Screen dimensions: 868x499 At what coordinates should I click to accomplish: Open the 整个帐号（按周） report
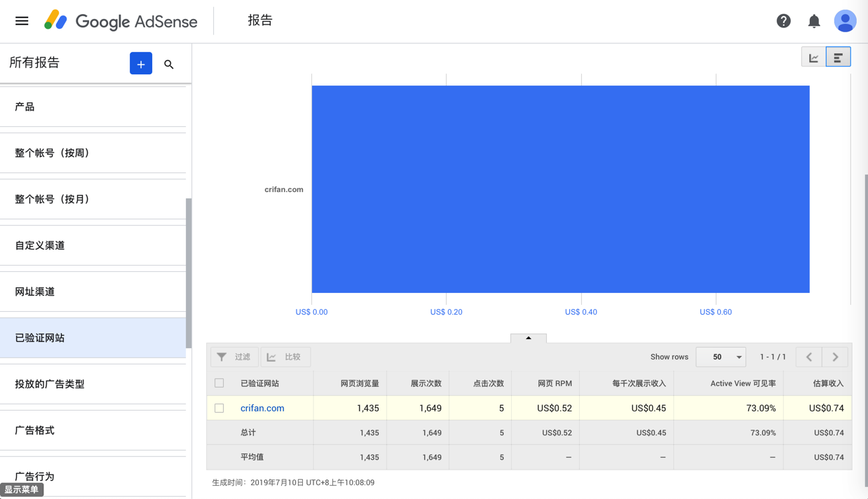[93, 153]
